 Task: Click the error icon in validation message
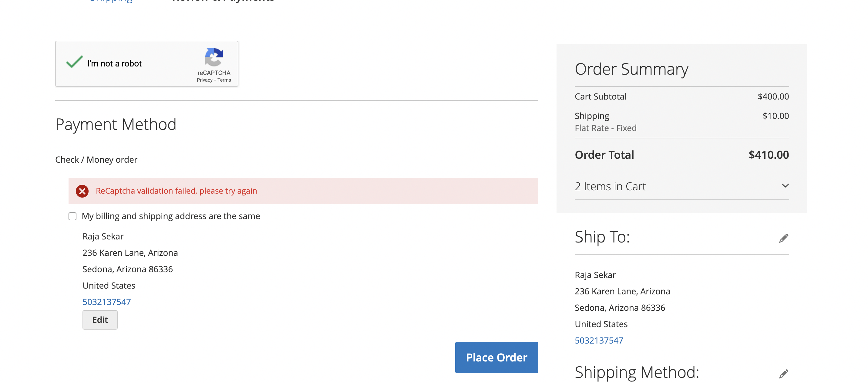point(82,191)
